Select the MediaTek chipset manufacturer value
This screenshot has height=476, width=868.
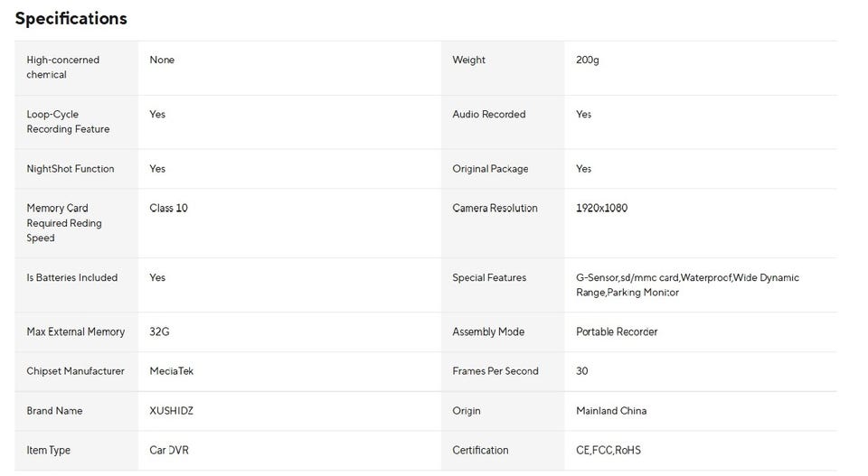[171, 371]
